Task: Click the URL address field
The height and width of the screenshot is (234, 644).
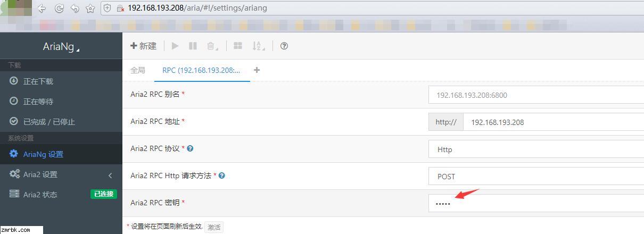Action: pyautogui.click(x=373, y=8)
